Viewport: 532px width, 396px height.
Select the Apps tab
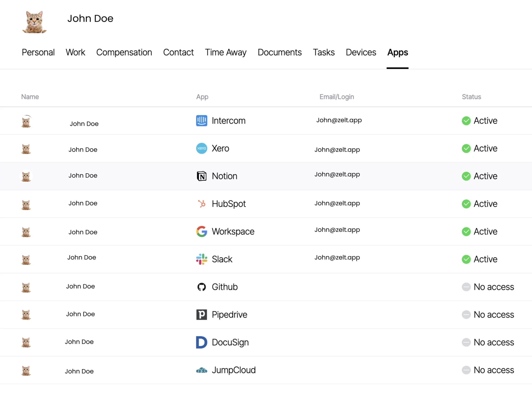(397, 53)
